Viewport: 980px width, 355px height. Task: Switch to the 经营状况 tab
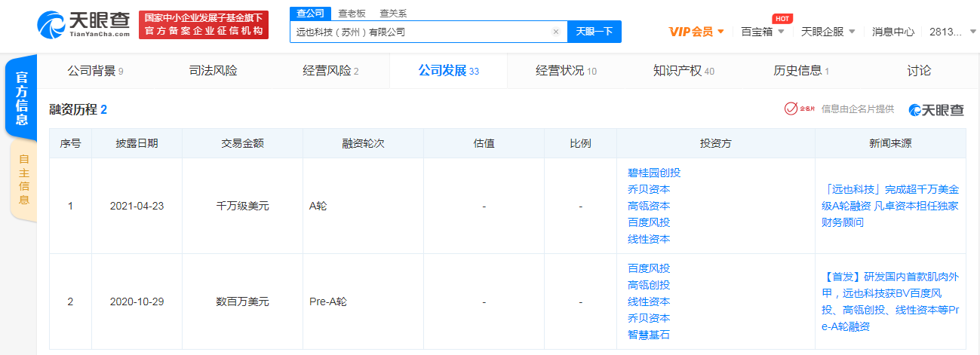point(566,71)
